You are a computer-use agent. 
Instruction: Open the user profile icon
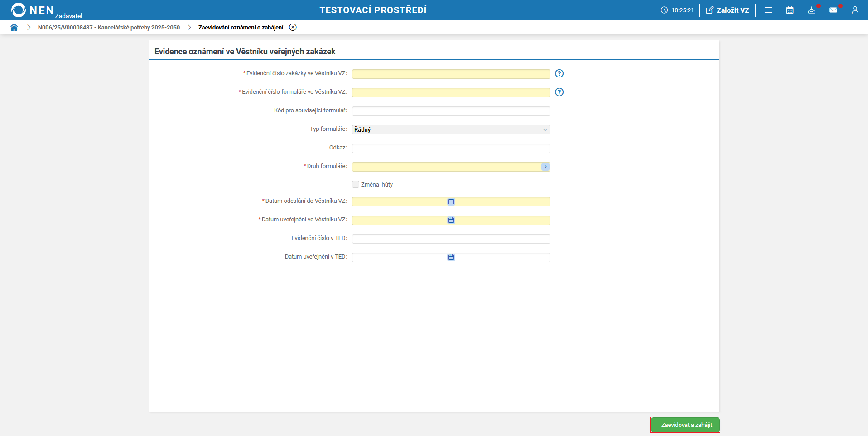[855, 10]
